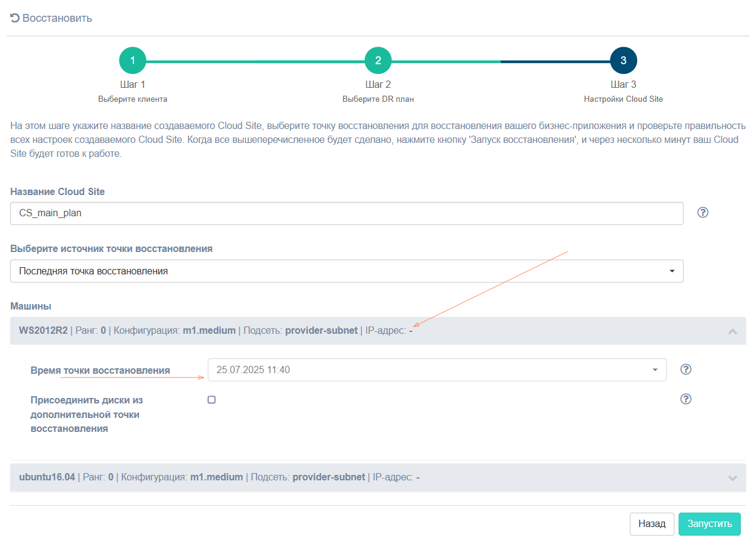Image resolution: width=756 pixels, height=547 pixels.
Task: Click the Назад button
Action: click(652, 524)
